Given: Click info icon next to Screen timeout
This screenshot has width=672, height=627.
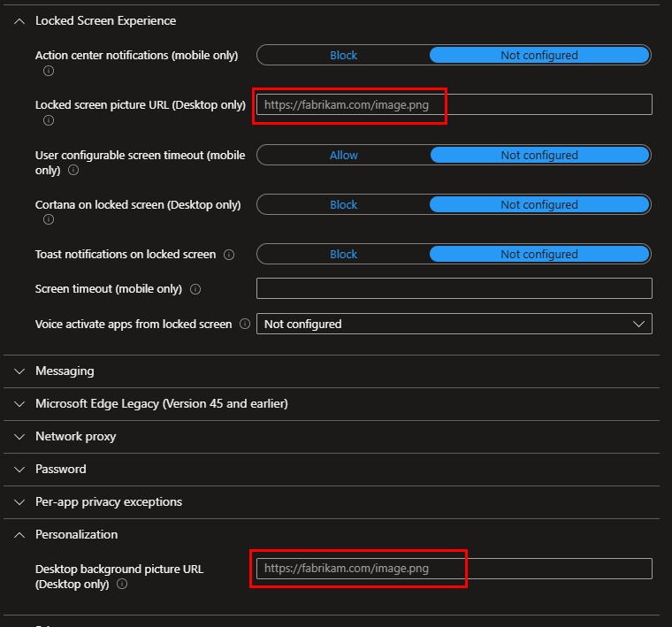Looking at the screenshot, I should [195, 289].
